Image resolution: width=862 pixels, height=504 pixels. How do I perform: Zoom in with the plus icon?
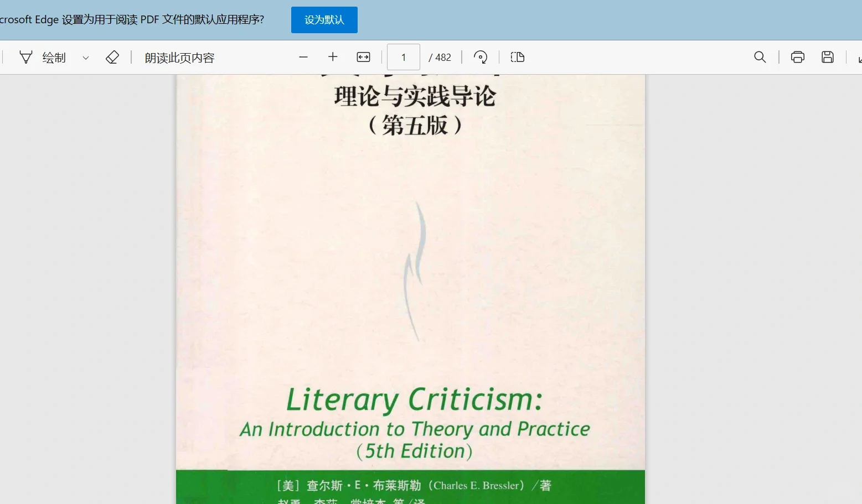tap(333, 57)
